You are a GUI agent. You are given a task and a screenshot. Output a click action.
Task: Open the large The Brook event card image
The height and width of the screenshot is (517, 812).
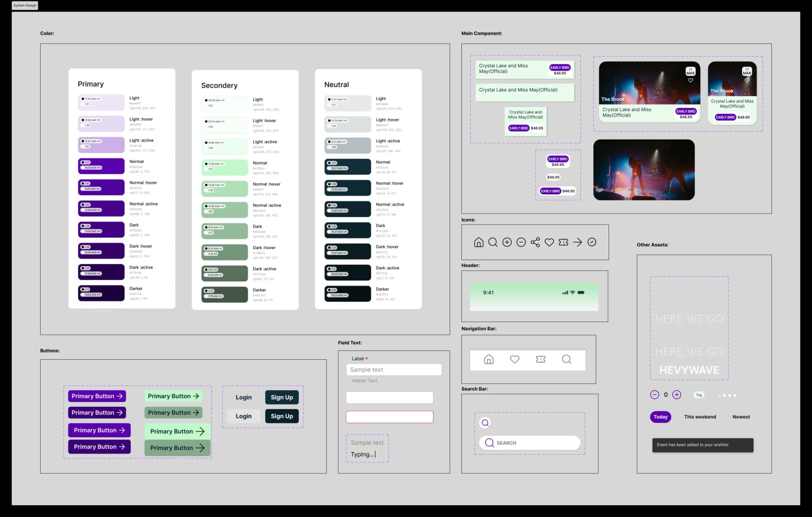point(649,83)
